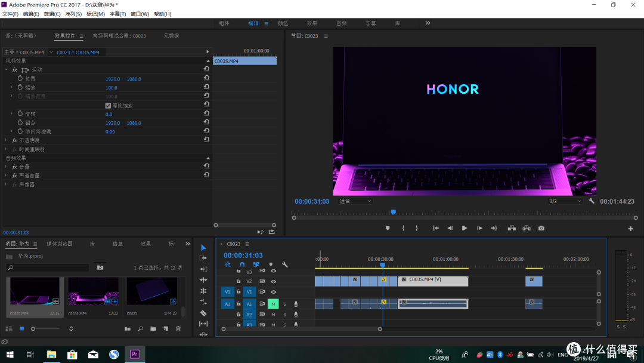644x363 pixels.
Task: Toggle V3 track output eye
Action: pos(274,271)
